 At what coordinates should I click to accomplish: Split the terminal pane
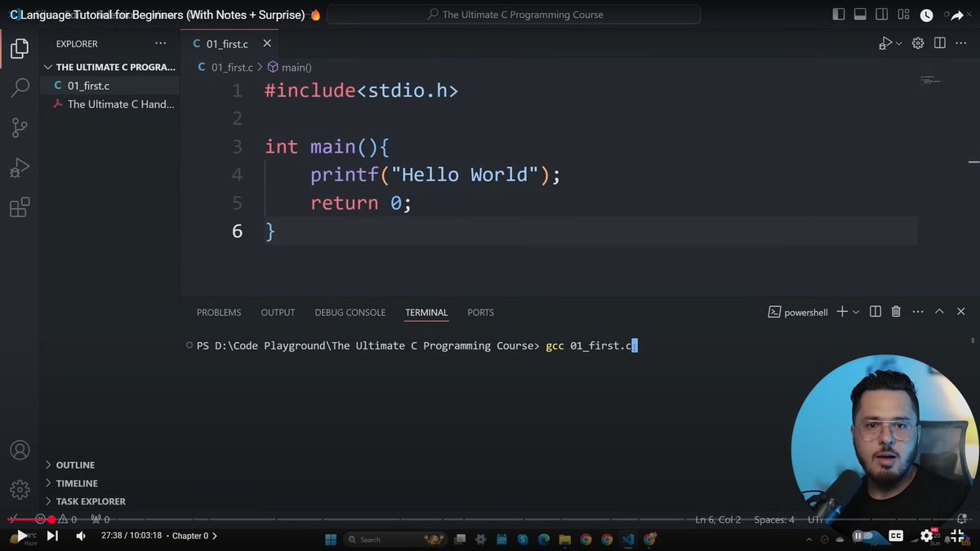(x=875, y=312)
